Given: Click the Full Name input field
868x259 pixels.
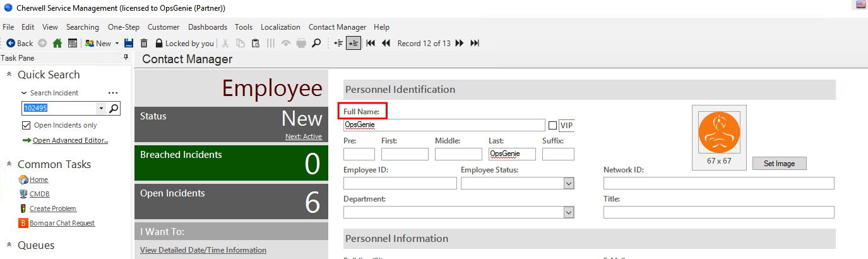Looking at the screenshot, I should 444,125.
